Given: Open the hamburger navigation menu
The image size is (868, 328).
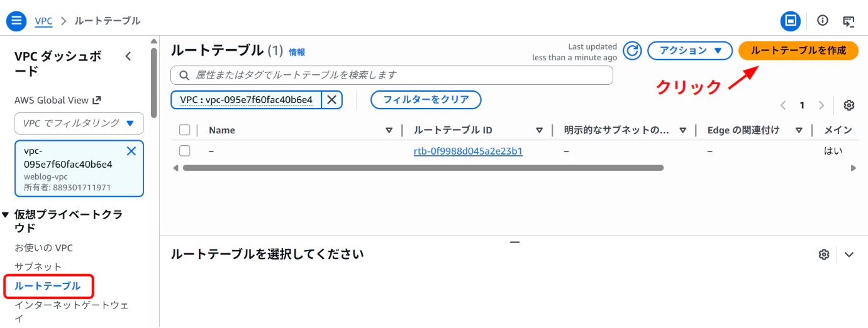Looking at the screenshot, I should coord(16,21).
